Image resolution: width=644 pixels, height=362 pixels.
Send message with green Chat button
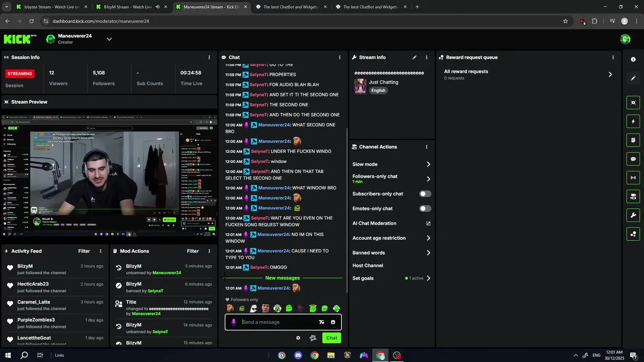(x=332, y=338)
